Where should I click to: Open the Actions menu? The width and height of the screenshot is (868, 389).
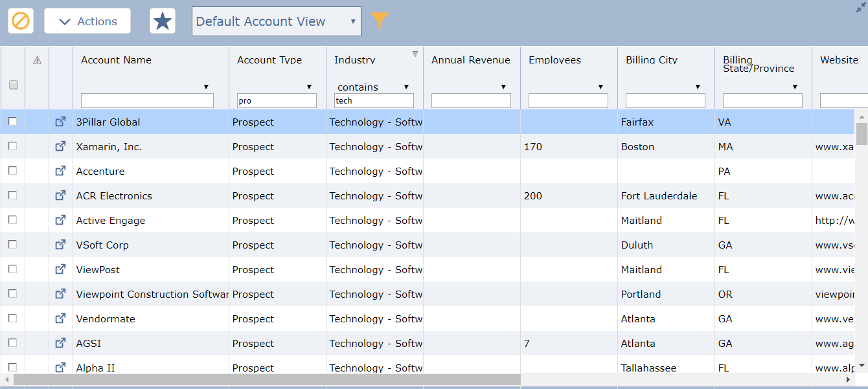(x=87, y=20)
